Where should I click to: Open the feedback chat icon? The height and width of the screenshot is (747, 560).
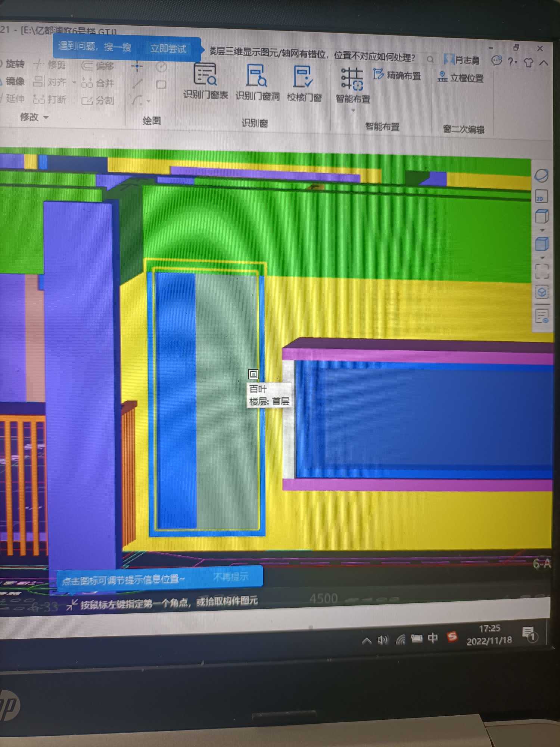[x=497, y=61]
